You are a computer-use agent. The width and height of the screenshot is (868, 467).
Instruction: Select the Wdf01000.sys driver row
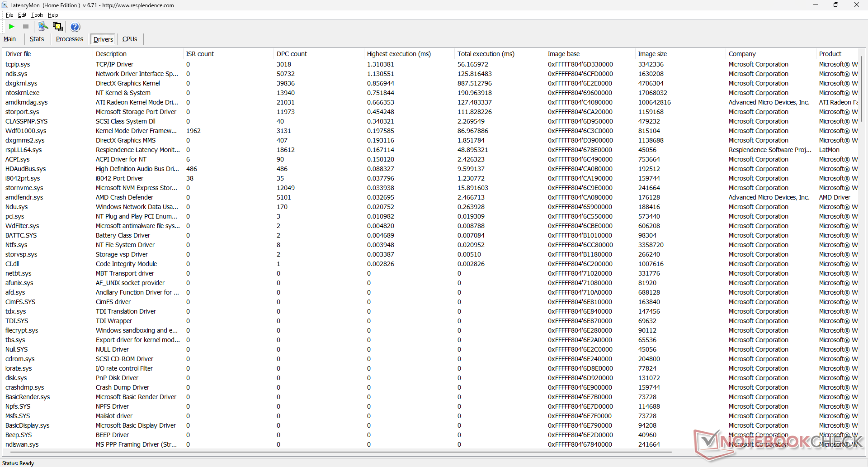point(431,131)
